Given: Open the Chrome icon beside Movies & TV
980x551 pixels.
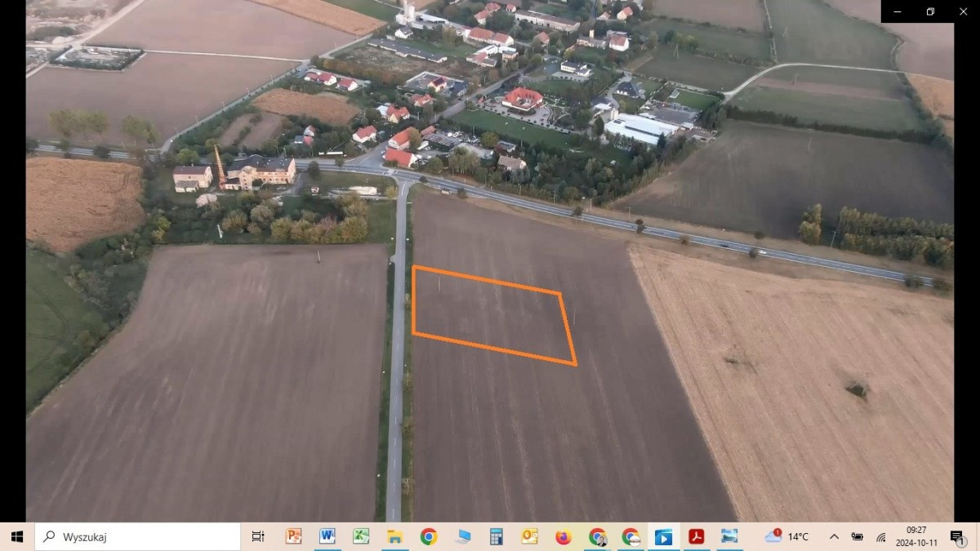Looking at the screenshot, I should pyautogui.click(x=630, y=536).
